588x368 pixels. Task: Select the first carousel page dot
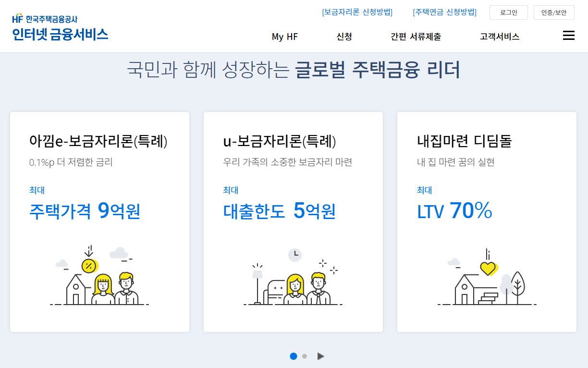tap(294, 356)
